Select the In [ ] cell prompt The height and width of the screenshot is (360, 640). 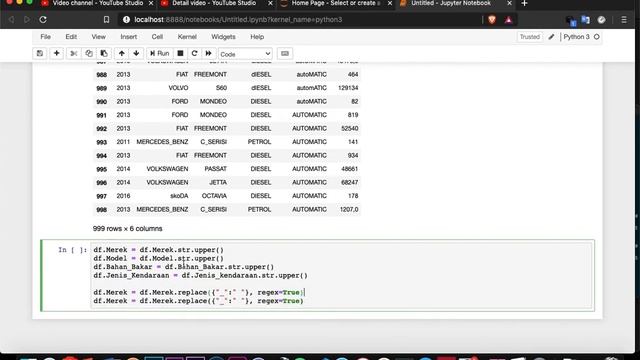(72, 250)
